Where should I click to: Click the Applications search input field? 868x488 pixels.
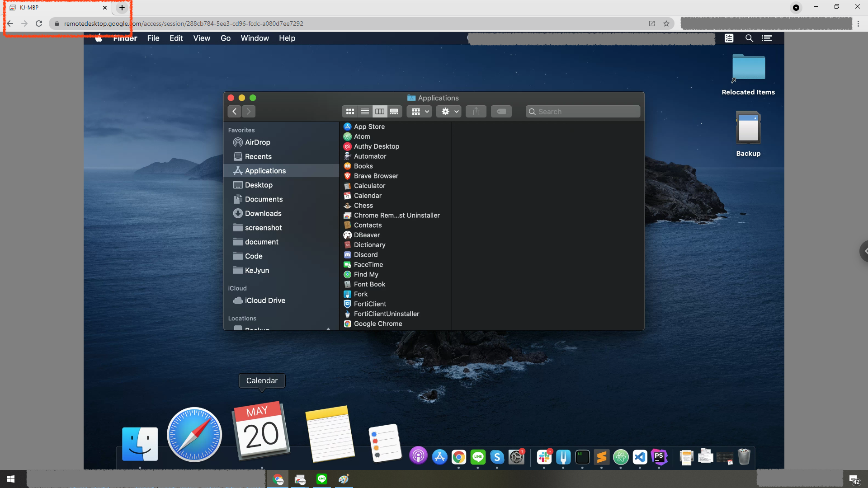[583, 112]
